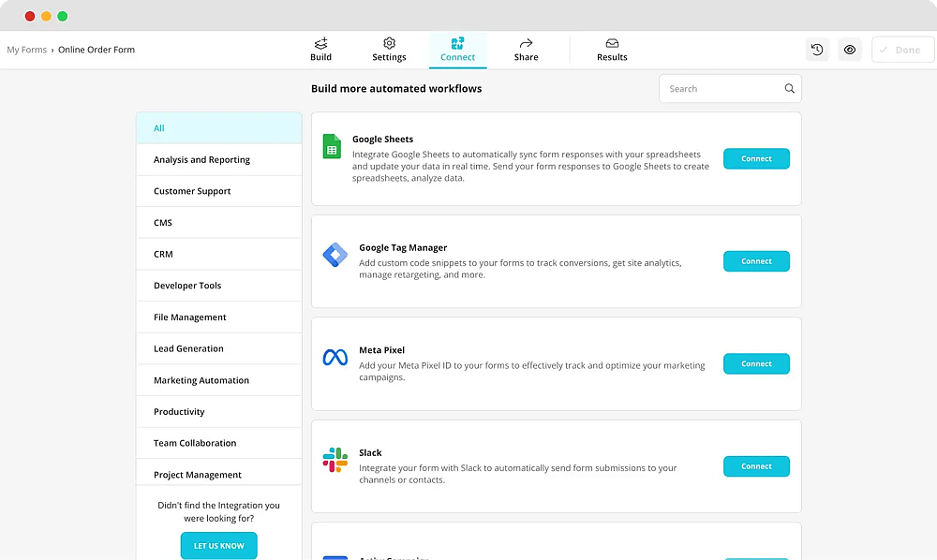937x560 pixels.
Task: Select Team Collaboration category
Action: tap(218, 443)
